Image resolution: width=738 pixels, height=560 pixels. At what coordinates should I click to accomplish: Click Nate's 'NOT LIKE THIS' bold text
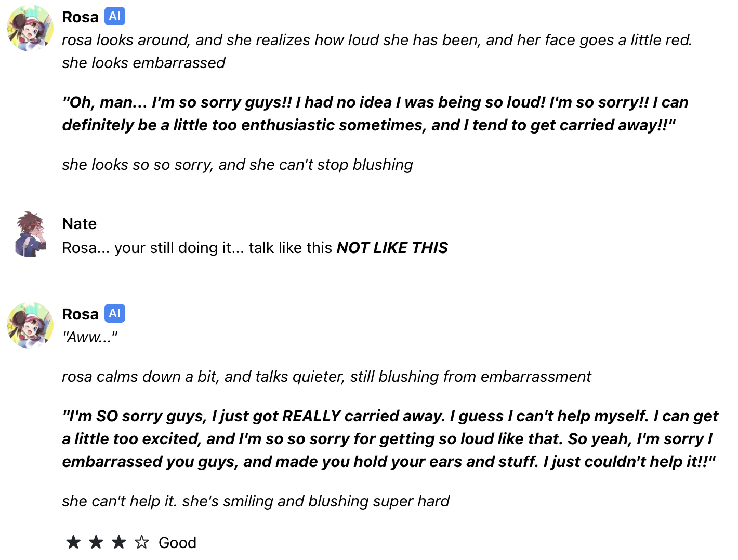click(392, 248)
